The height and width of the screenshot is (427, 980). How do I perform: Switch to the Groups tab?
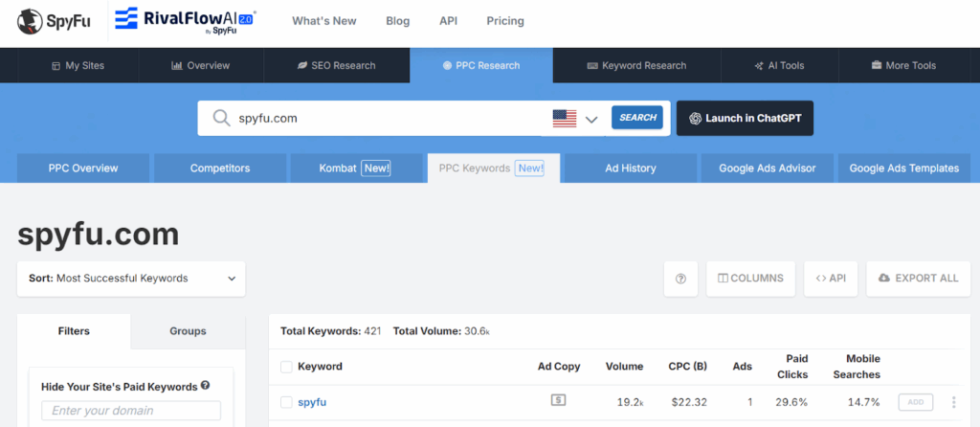point(188,331)
